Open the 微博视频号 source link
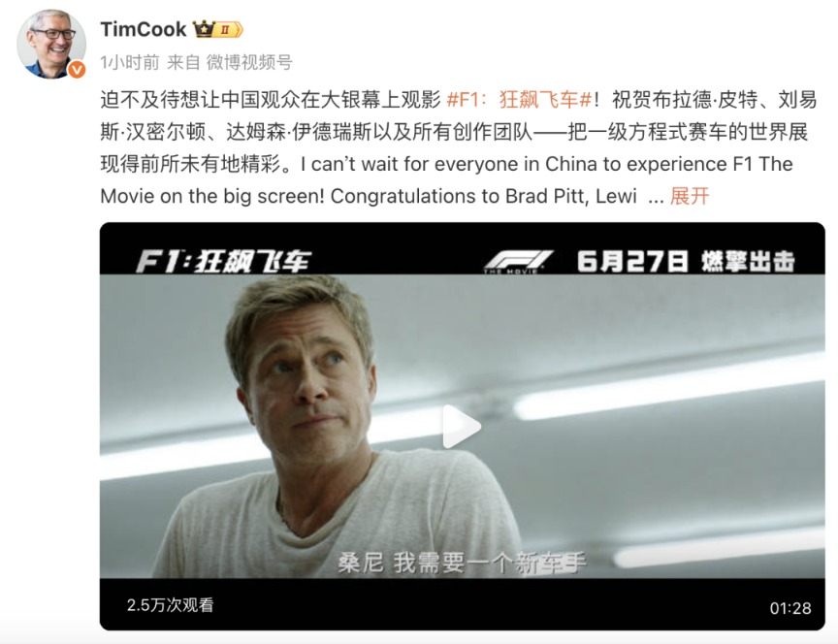 click(249, 62)
